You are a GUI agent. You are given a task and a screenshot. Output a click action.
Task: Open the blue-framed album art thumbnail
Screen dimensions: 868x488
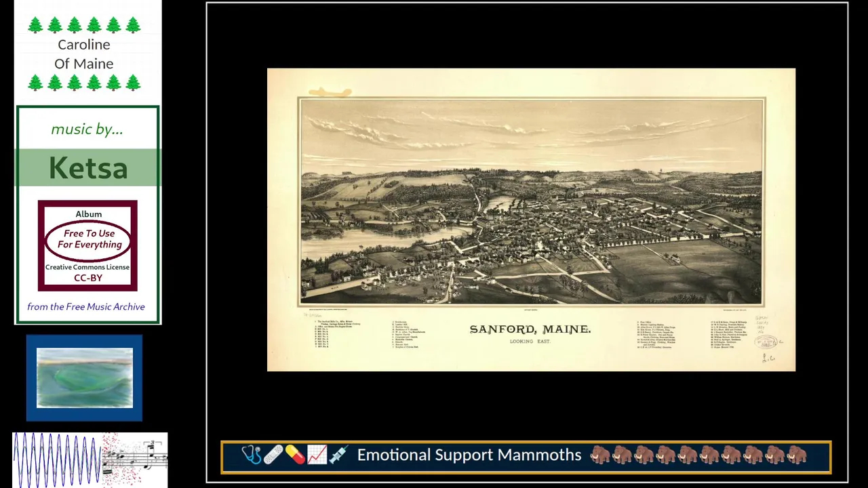point(85,378)
